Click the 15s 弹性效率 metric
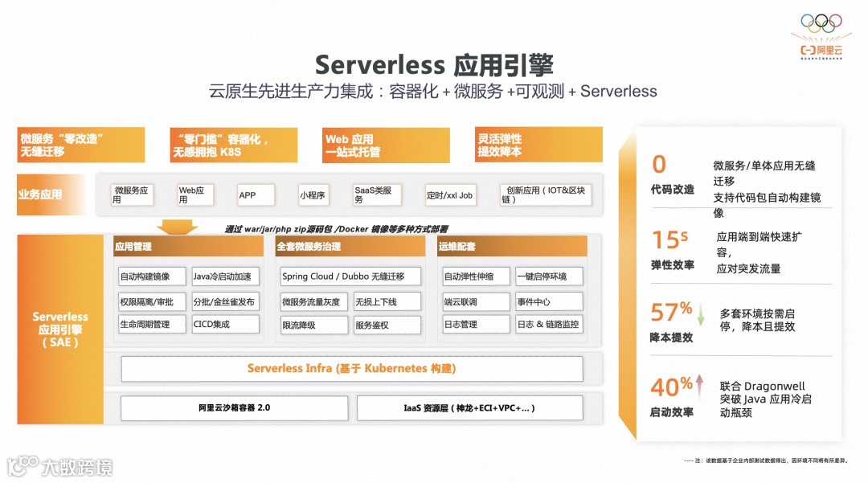 (672, 250)
